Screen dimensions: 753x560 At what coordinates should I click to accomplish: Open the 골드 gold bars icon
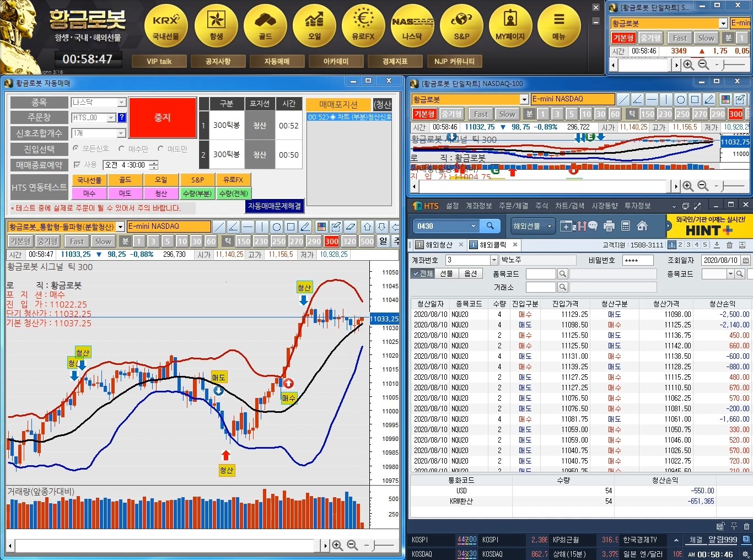[265, 25]
